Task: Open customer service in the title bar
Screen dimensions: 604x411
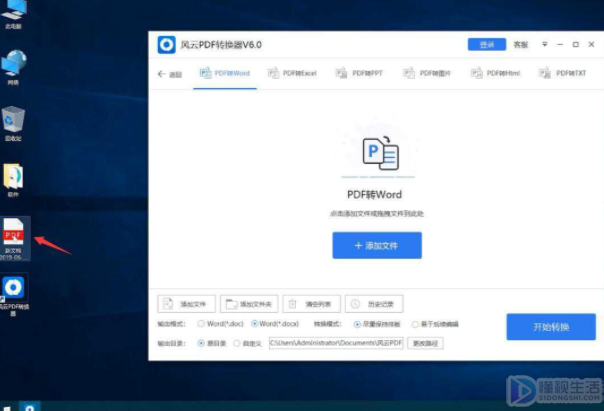Action: (521, 45)
